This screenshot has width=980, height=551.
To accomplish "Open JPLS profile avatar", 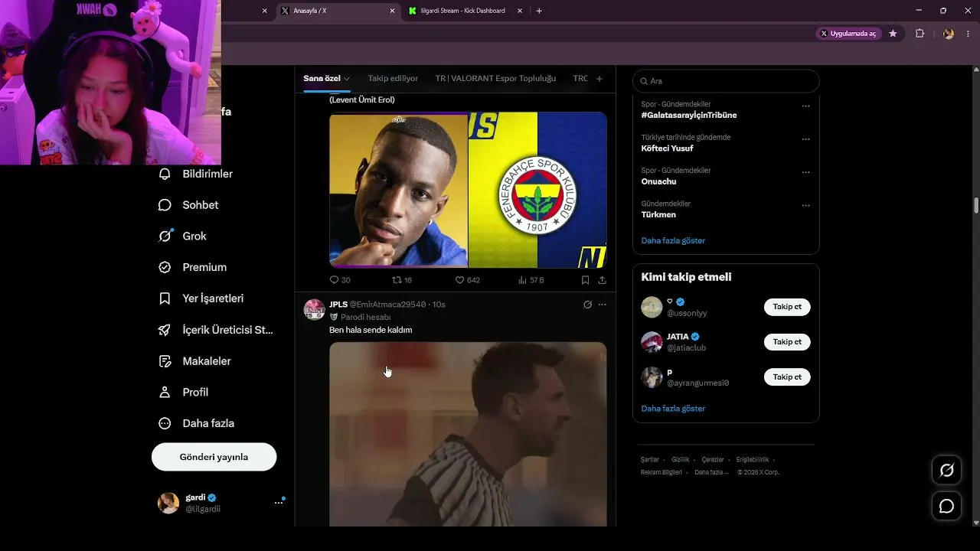I will [x=314, y=309].
